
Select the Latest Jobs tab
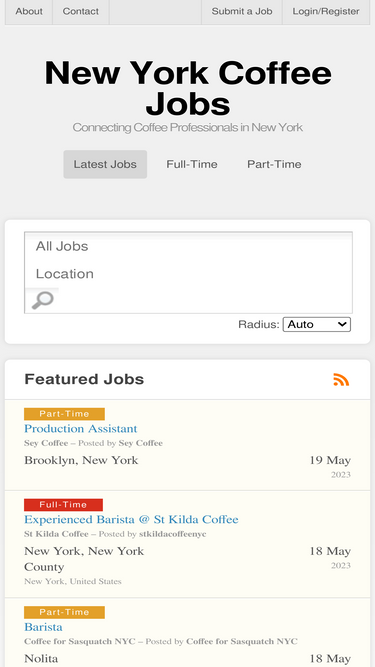[x=105, y=164]
